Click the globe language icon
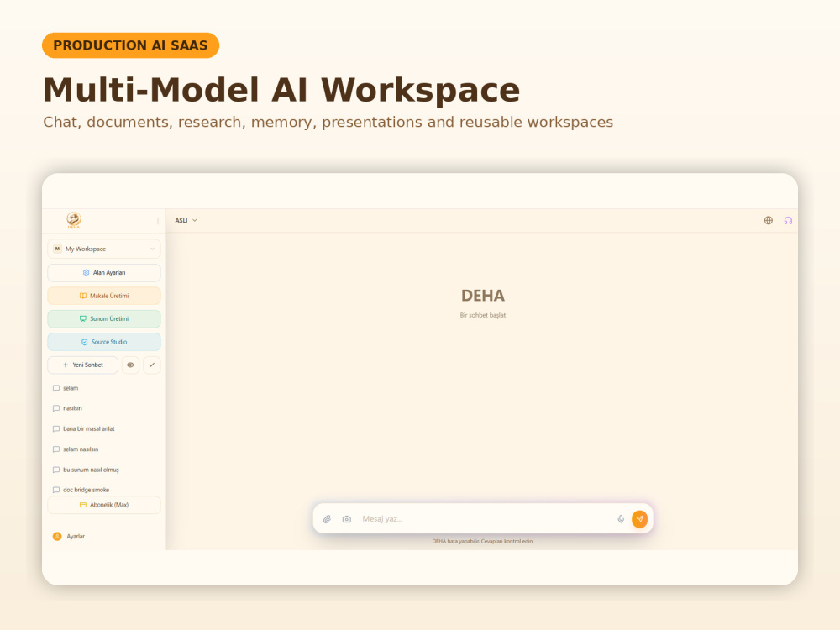Screen dimensions: 840x630 (x=769, y=220)
